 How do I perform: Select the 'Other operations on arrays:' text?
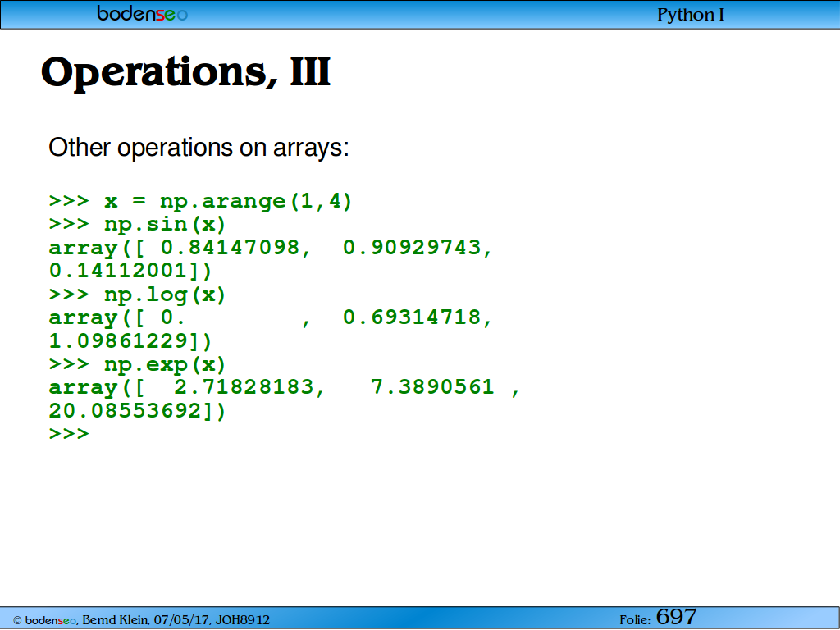(199, 148)
